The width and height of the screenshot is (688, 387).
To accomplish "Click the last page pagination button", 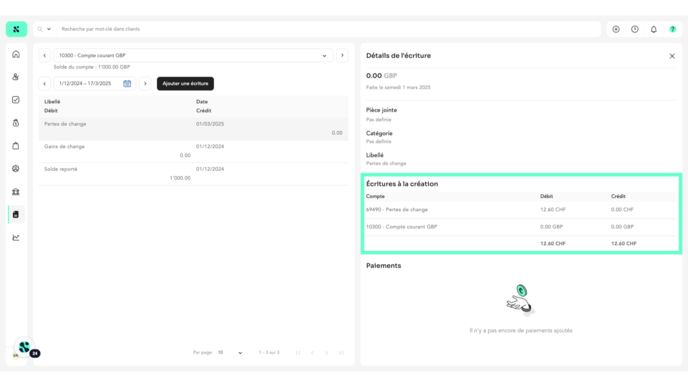I will (341, 352).
